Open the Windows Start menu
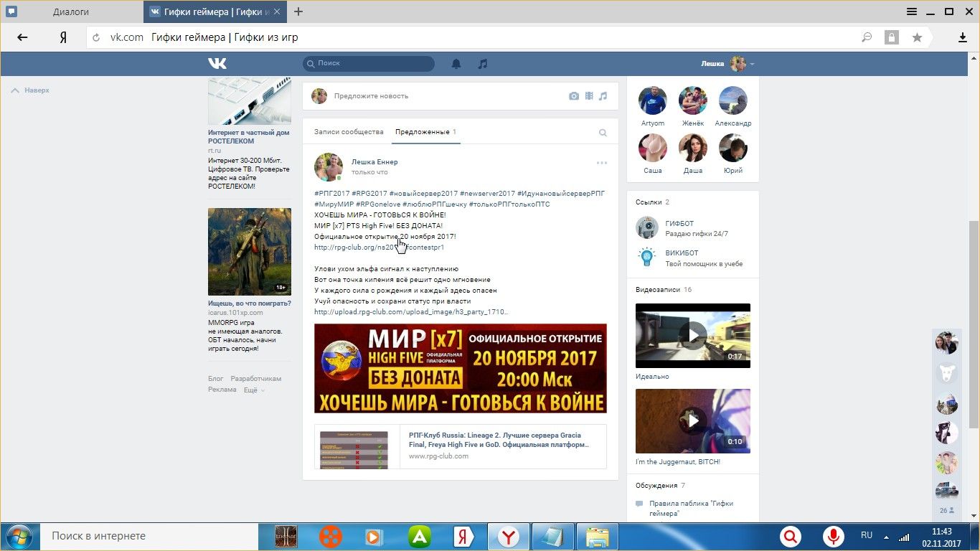This screenshot has width=980, height=551. 18,536
